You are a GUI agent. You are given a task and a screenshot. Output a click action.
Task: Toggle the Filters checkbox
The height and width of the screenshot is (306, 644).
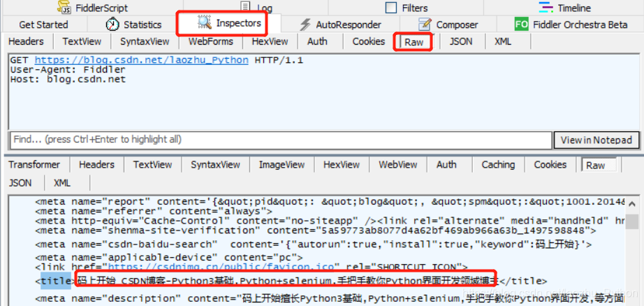tap(391, 8)
